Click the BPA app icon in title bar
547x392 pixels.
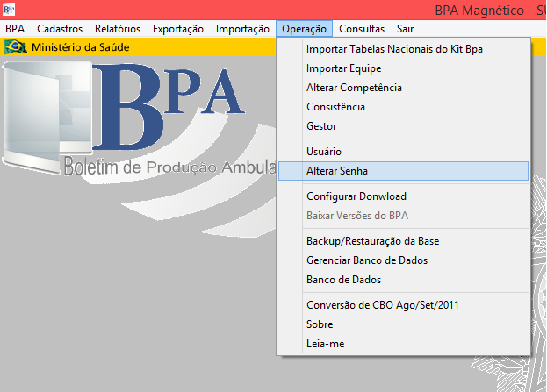pyautogui.click(x=9, y=10)
